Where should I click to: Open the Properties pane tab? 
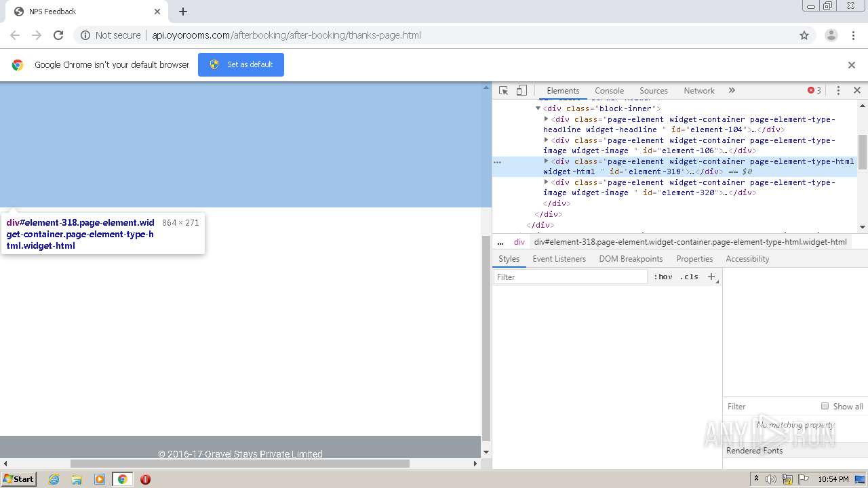coord(694,259)
